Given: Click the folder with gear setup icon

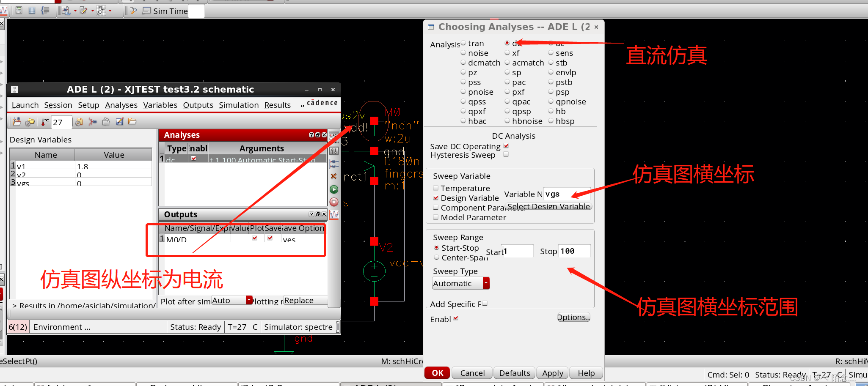Looking at the screenshot, I should 30,122.
